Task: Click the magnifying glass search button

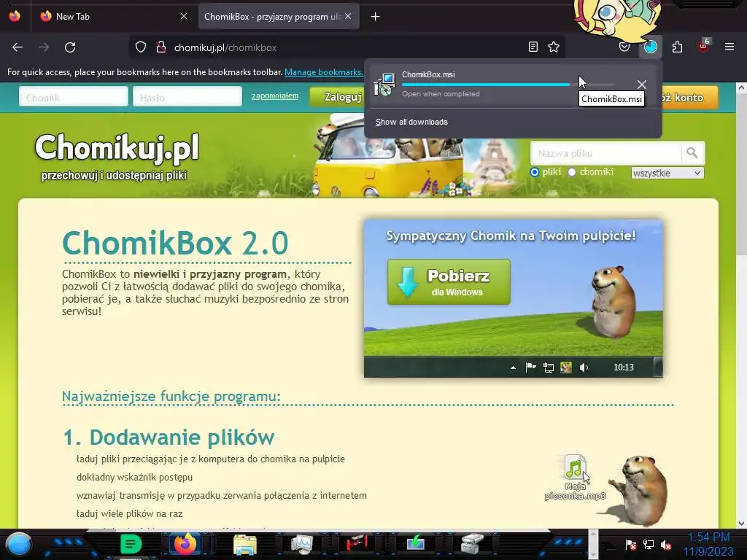Action: pos(692,153)
